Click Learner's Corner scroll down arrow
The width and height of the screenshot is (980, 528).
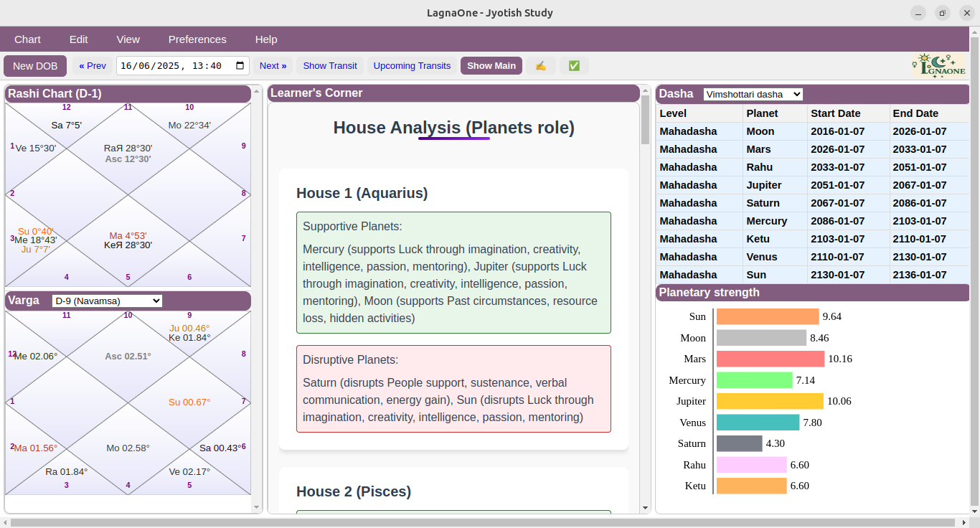pyautogui.click(x=645, y=508)
